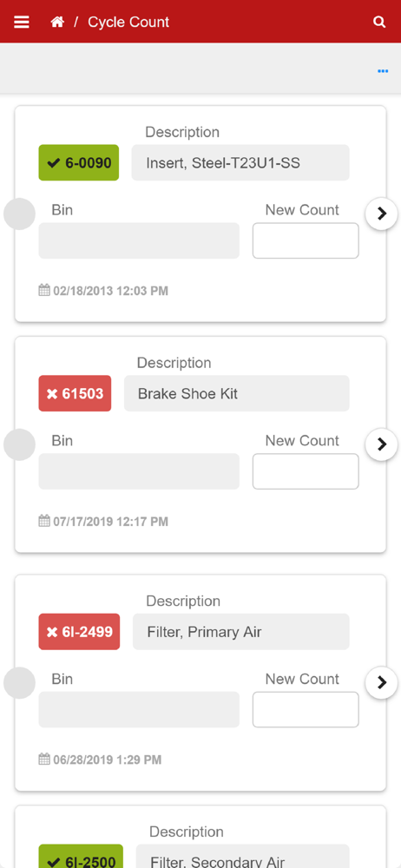This screenshot has width=401, height=868.
Task: Toggle the round selector on Filter Primary Air card
Action: (19, 682)
